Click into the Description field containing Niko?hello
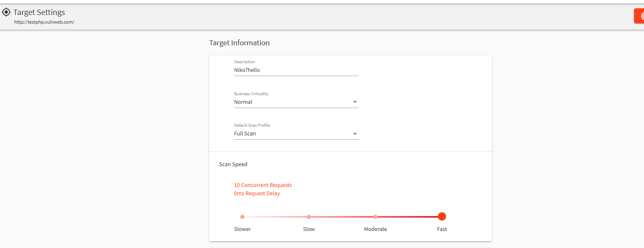 296,70
